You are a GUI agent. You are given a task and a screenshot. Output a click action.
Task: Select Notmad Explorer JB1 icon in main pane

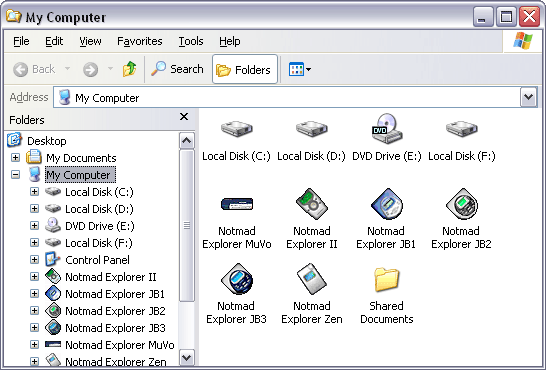tap(387, 204)
